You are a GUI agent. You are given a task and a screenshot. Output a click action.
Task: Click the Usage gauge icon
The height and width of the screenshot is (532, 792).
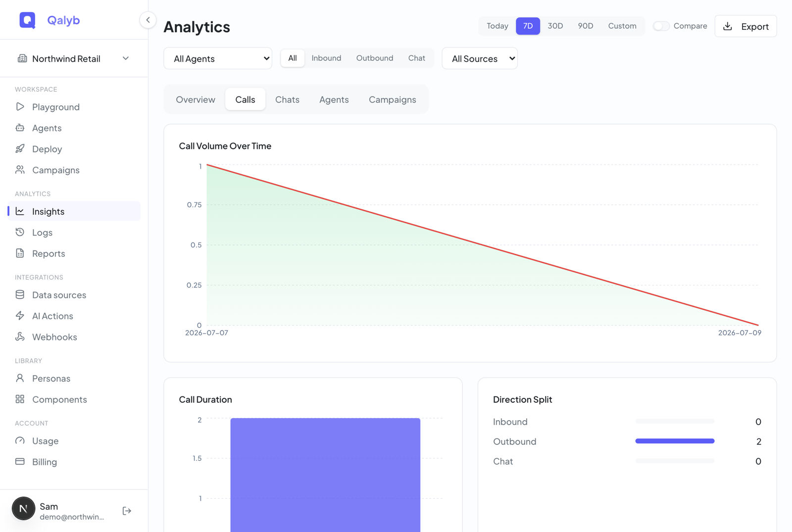click(x=20, y=441)
